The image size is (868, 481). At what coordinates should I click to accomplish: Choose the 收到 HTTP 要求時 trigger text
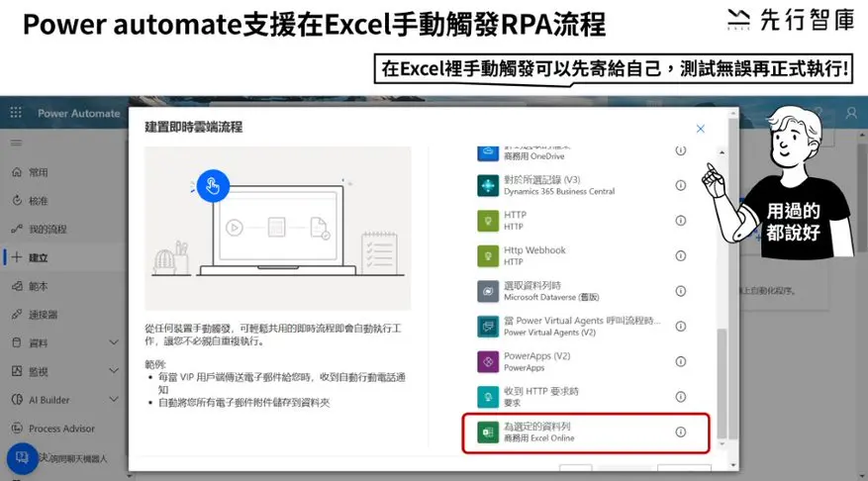(x=540, y=391)
